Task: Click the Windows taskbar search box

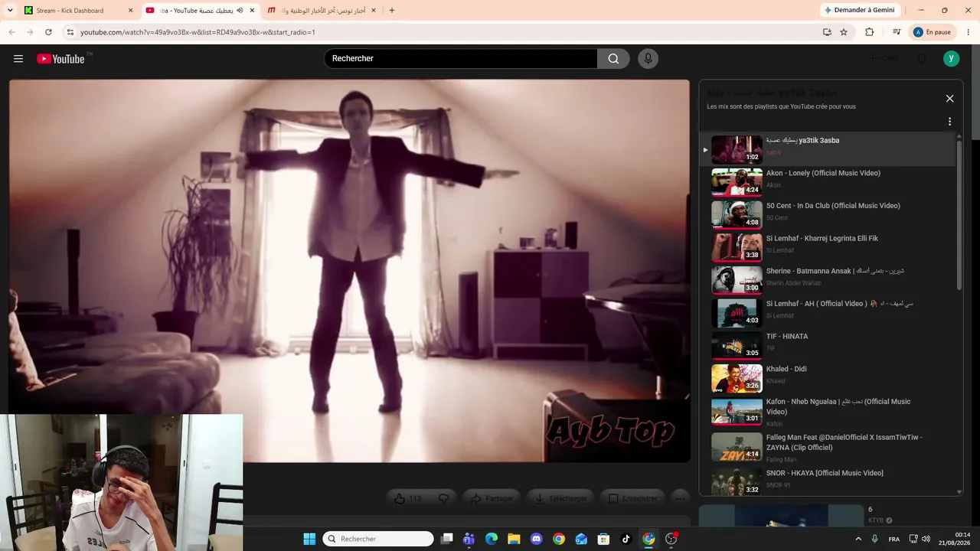Action: coord(378,539)
